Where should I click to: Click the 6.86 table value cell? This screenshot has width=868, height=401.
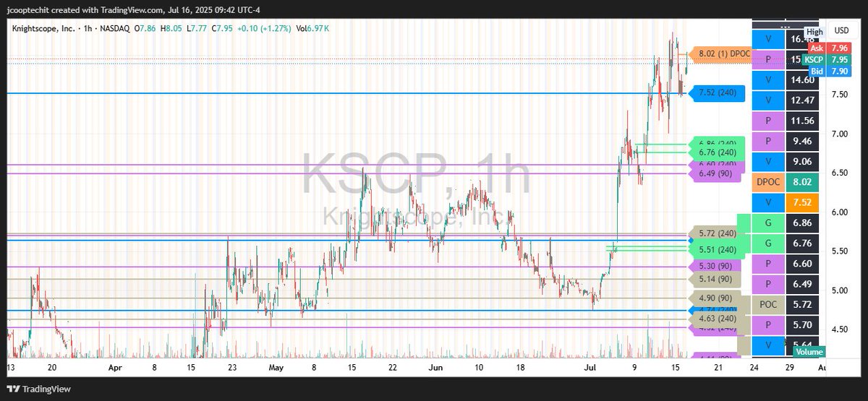pos(803,223)
